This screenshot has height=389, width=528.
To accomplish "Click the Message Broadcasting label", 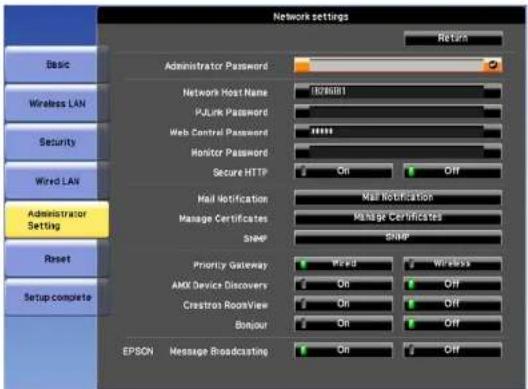I will [219, 351].
